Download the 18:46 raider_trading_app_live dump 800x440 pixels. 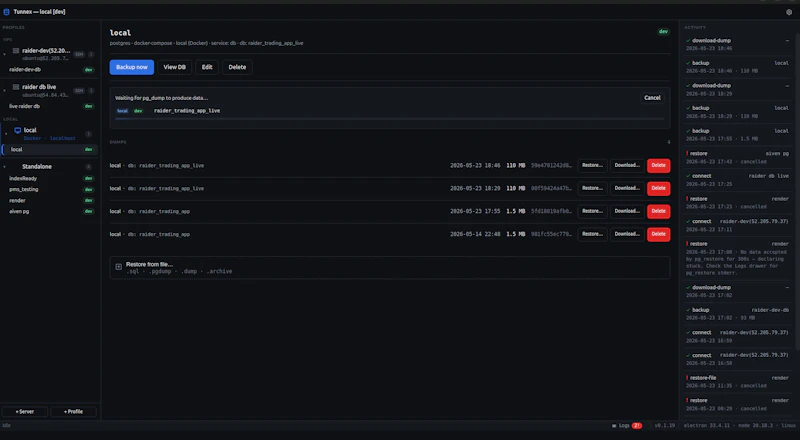pos(627,165)
